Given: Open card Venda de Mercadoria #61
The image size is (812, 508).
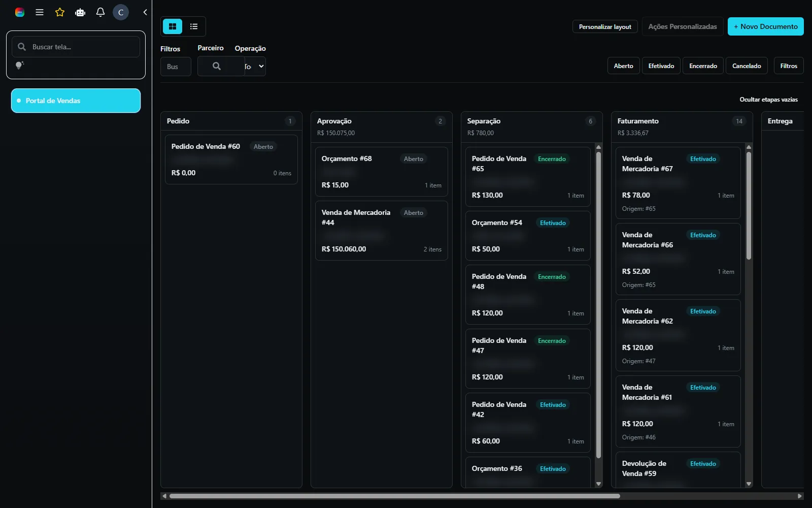Looking at the screenshot, I should point(678,411).
